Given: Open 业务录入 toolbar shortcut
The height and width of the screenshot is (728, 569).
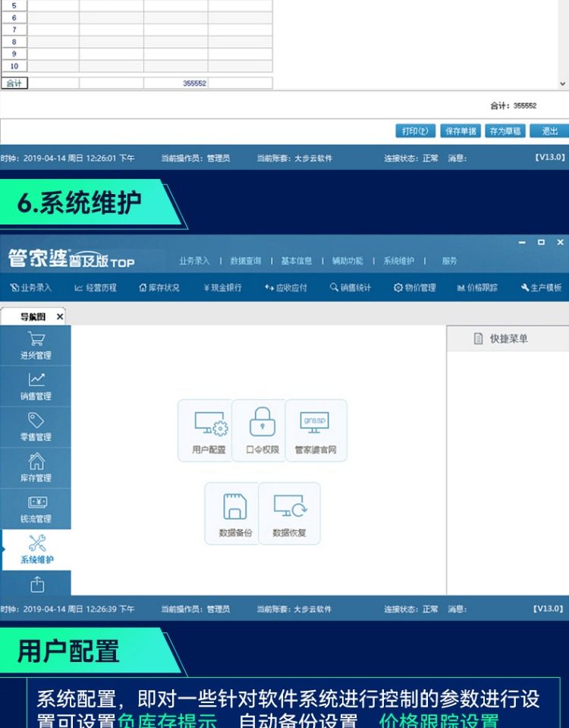Looking at the screenshot, I should pos(30,288).
